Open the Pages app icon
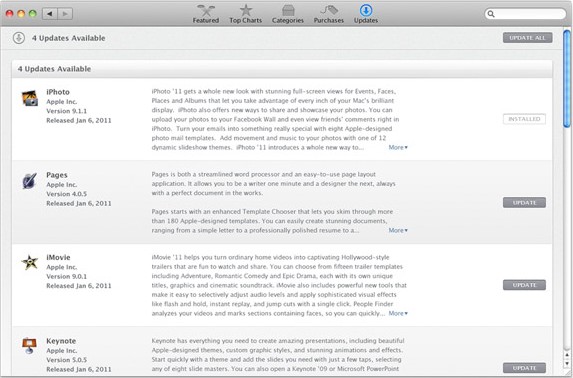The width and height of the screenshot is (573, 378). 30,181
